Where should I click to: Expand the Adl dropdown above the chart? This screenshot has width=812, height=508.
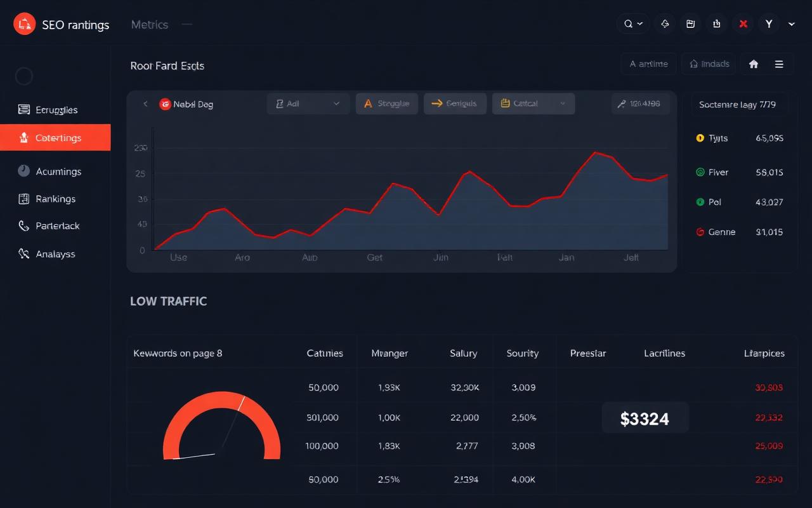pos(308,104)
